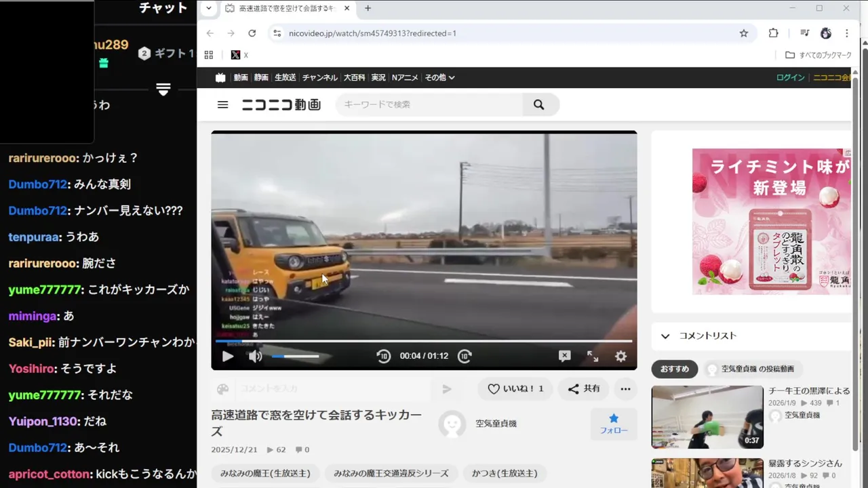Open チャンネル in top navigation
The image size is (868, 488).
point(319,77)
